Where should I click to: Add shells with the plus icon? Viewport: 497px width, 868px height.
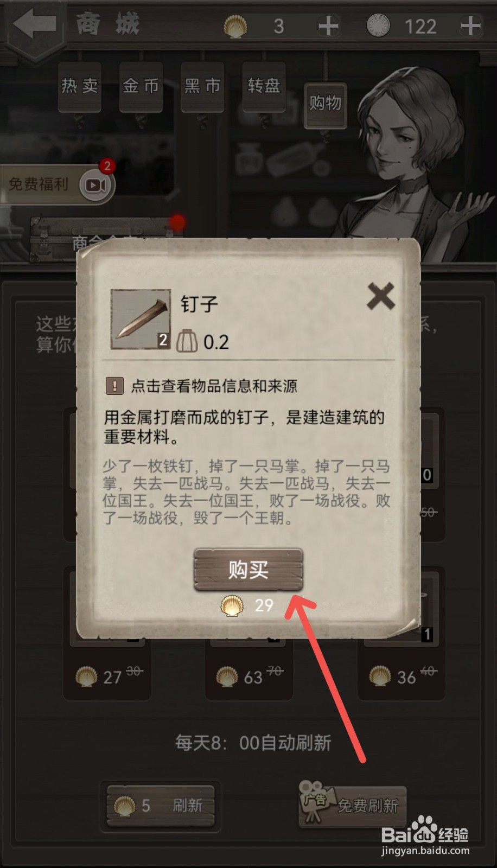tap(328, 25)
